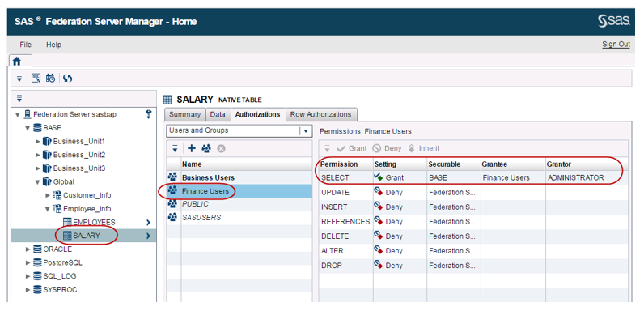Click the Sign Out link

point(616,45)
